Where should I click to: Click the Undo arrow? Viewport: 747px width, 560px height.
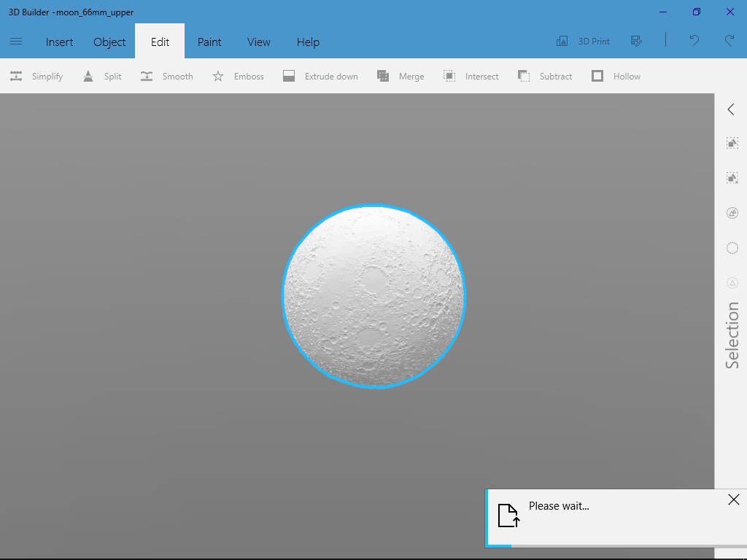tap(694, 41)
